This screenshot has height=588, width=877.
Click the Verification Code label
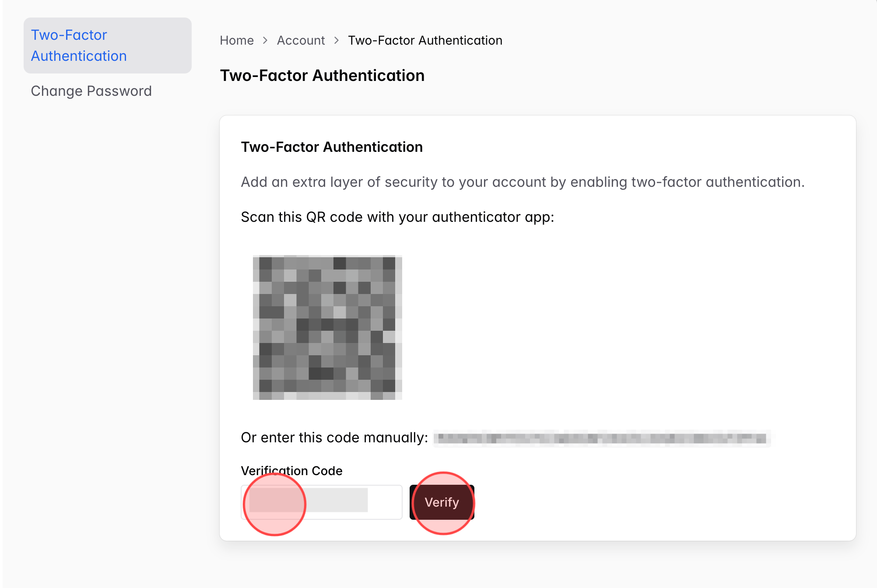pyautogui.click(x=291, y=471)
